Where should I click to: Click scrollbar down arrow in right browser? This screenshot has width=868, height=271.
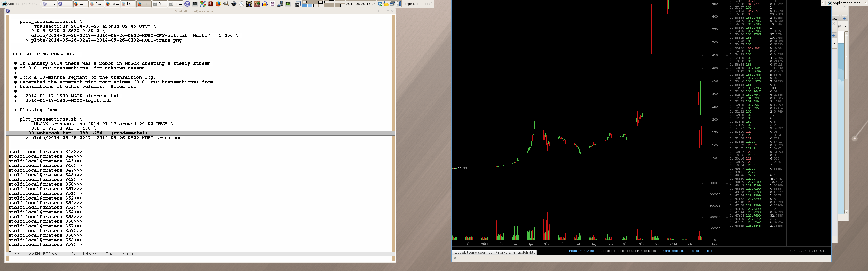846,212
